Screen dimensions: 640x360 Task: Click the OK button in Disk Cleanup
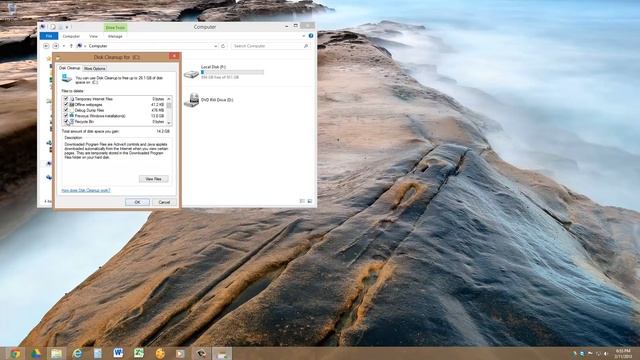pyautogui.click(x=137, y=202)
